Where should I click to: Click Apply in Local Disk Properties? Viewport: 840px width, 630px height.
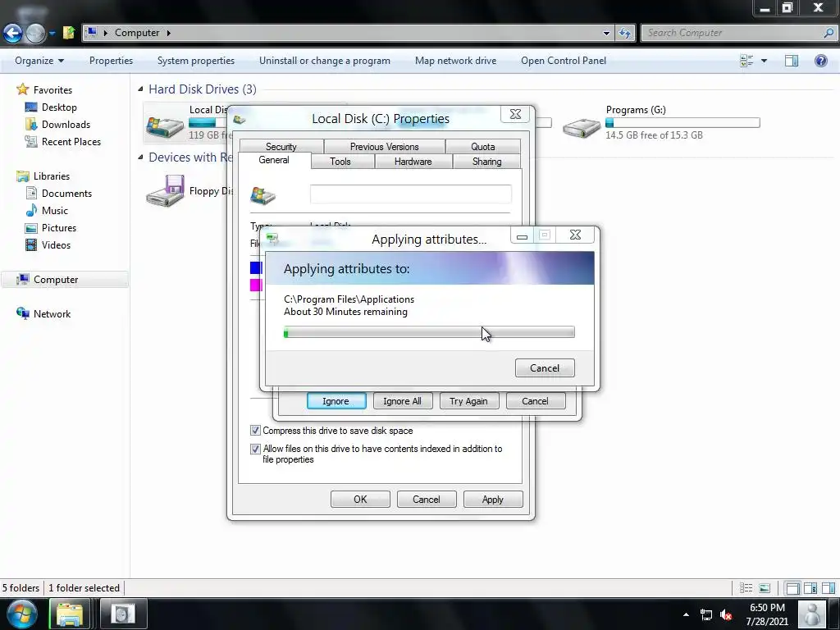[492, 500]
